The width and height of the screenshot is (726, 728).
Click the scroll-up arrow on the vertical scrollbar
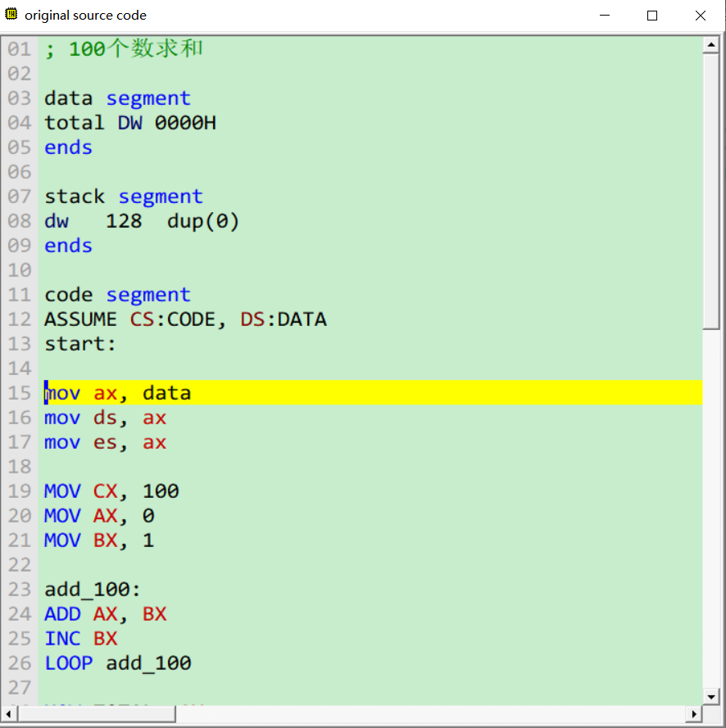coord(710,45)
